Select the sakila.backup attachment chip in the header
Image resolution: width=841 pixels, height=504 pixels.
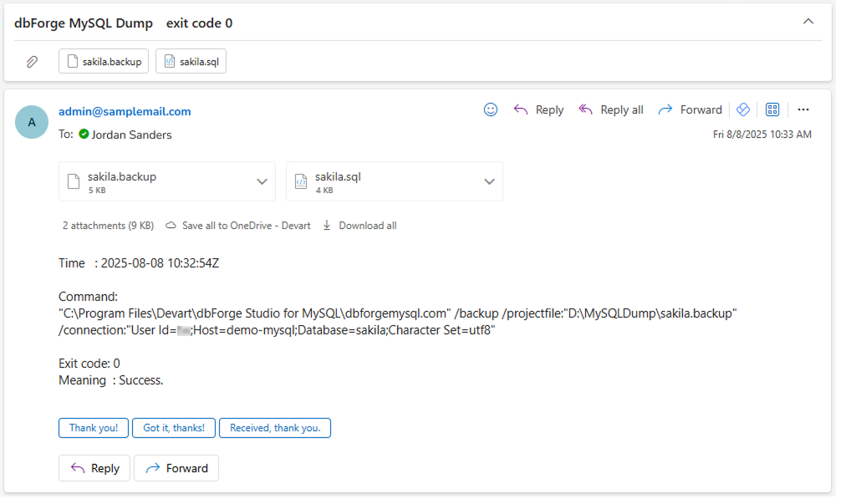click(103, 60)
